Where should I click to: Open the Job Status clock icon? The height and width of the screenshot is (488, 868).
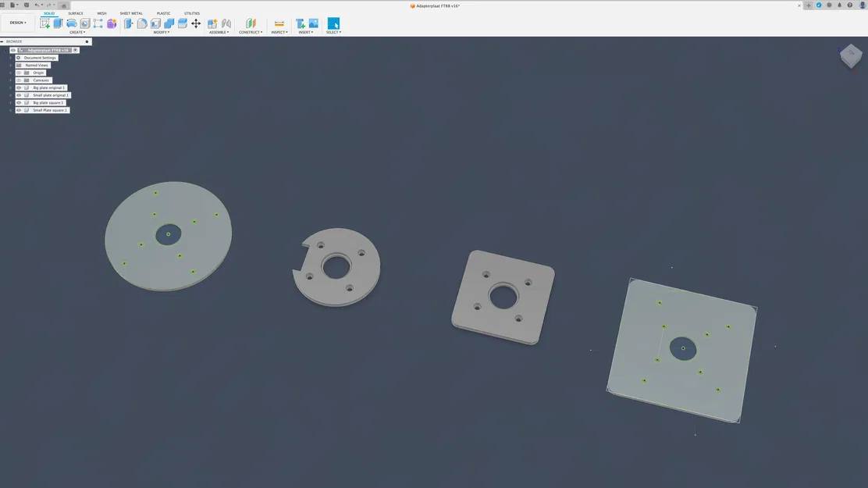coord(829,5)
